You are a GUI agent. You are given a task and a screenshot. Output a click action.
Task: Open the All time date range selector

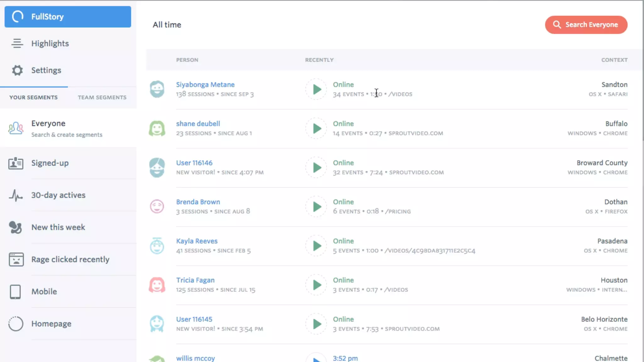[167, 25]
